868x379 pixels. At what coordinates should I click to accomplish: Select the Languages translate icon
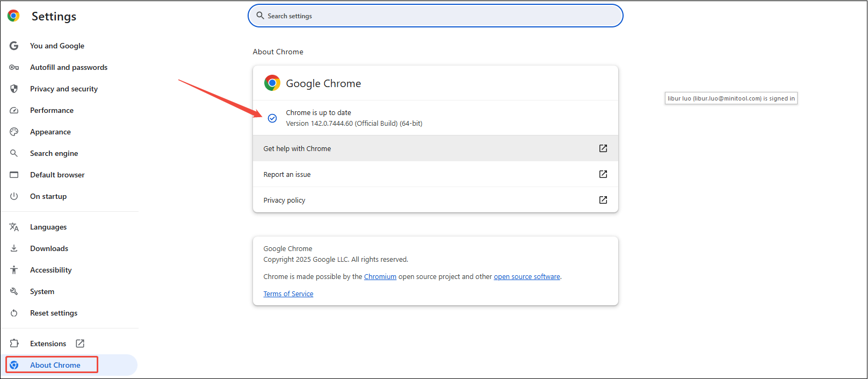click(x=14, y=227)
